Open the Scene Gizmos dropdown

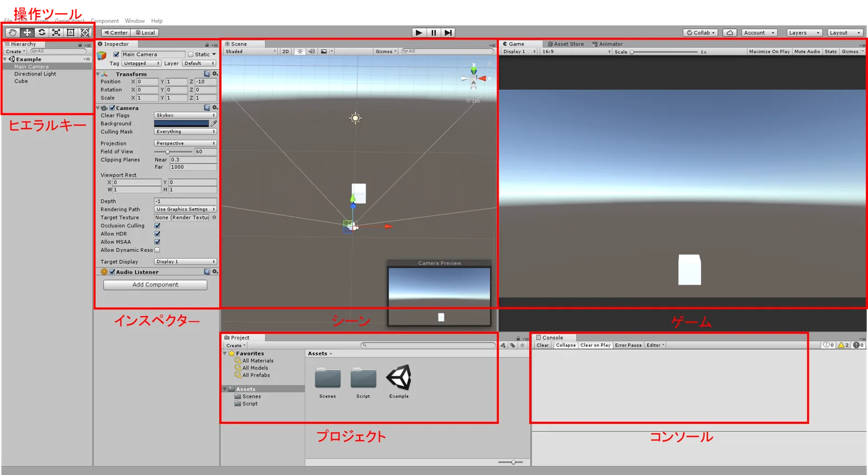386,52
